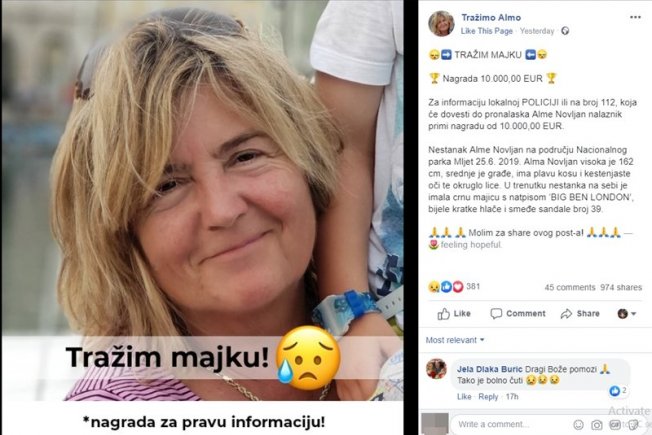Attach a photo using camera icon
Viewport: 652px width, 435px height.
click(x=597, y=425)
